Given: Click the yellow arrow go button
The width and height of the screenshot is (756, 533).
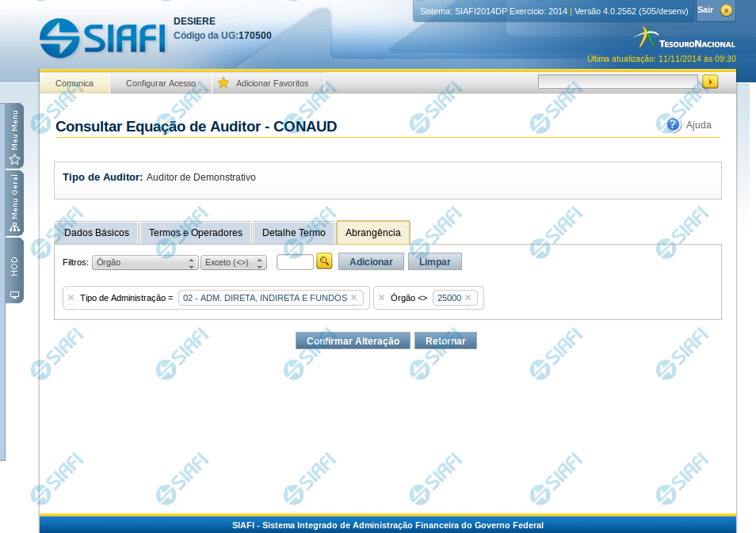Looking at the screenshot, I should click(710, 82).
